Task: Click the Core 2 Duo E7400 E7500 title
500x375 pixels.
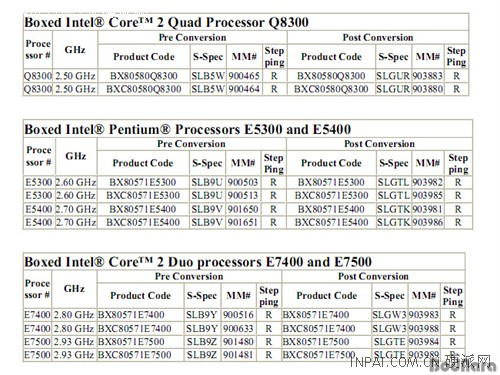Action: (198, 262)
